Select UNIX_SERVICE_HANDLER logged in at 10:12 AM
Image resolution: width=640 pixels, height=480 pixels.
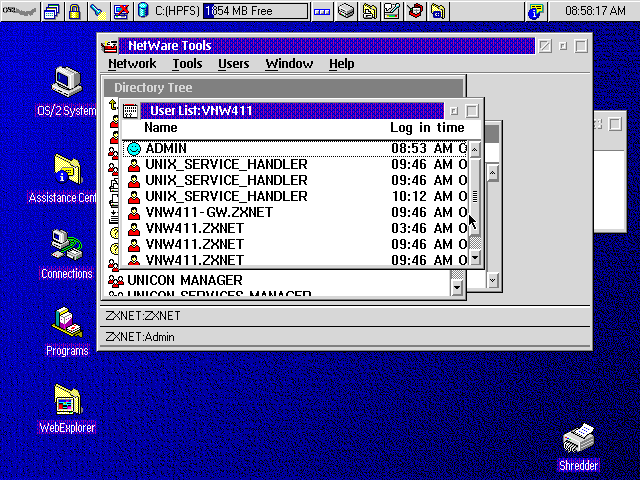point(295,196)
